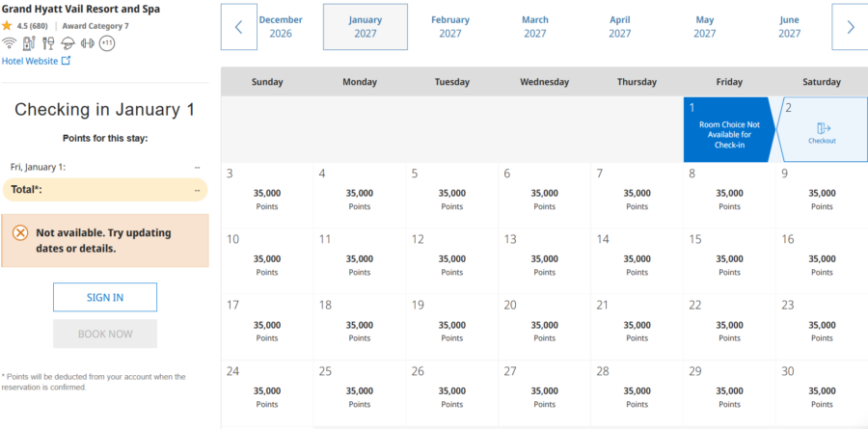Switch to May 2027 tab
The image size is (868, 429).
[x=705, y=27]
